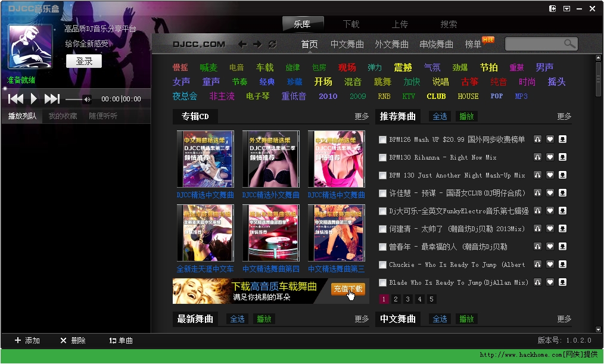Download the BPM126 Mash UP track

point(562,139)
